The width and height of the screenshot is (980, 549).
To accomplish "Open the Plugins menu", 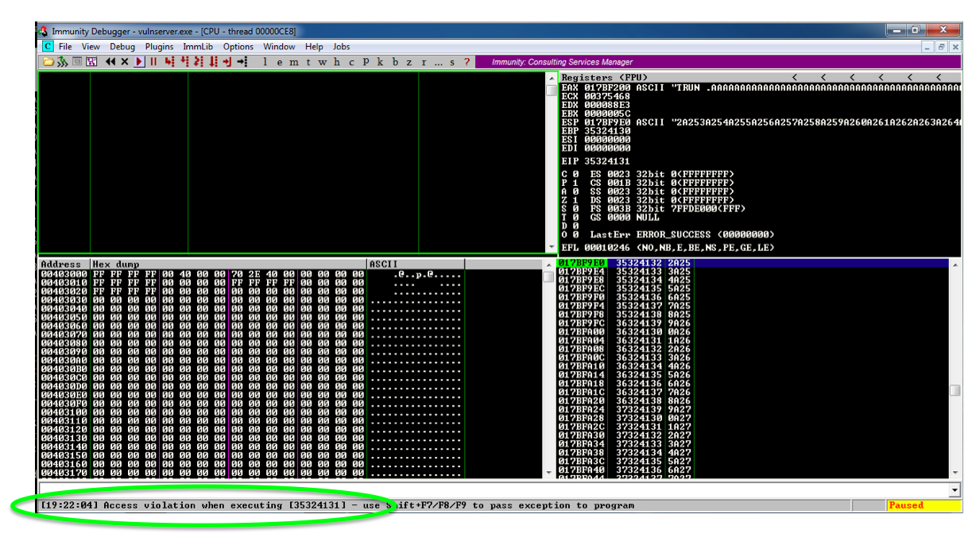I will click(159, 47).
